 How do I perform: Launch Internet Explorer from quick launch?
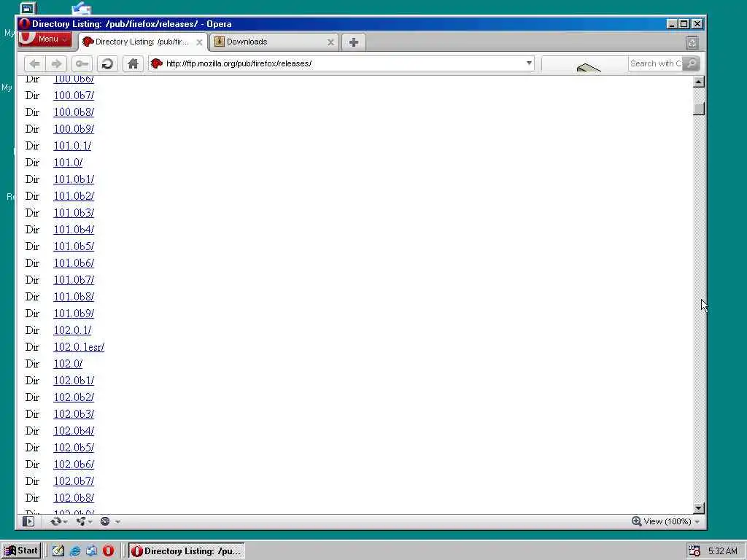pyautogui.click(x=75, y=551)
